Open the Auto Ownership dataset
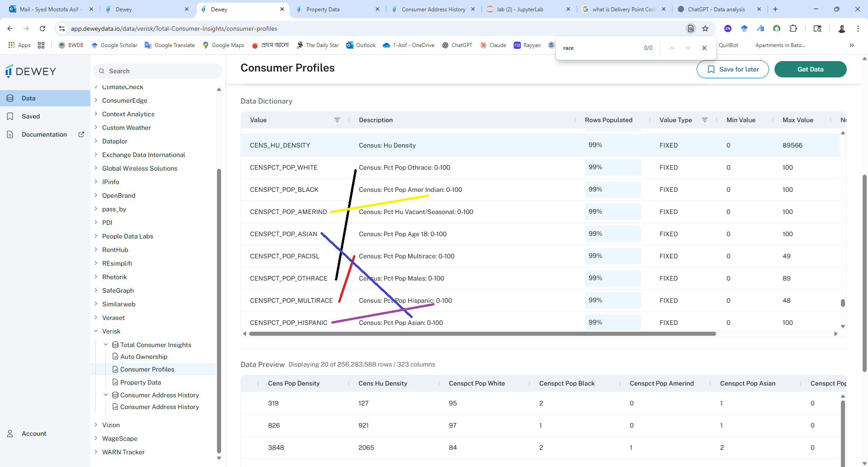 [x=143, y=357]
